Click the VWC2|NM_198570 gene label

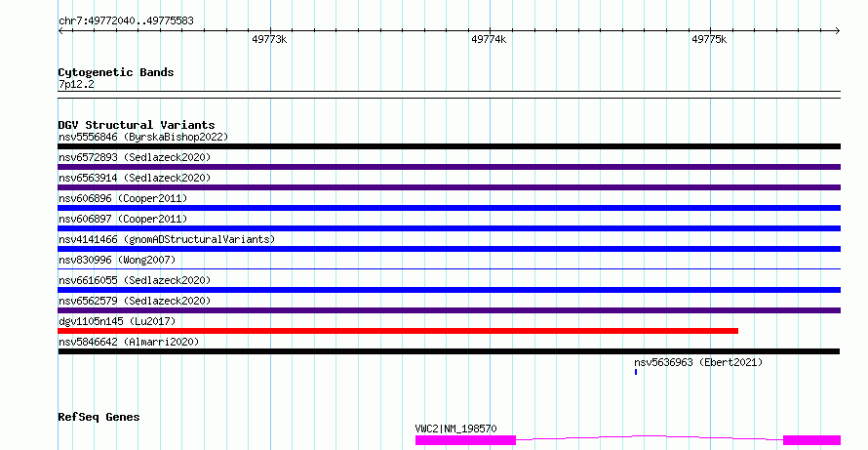[456, 429]
